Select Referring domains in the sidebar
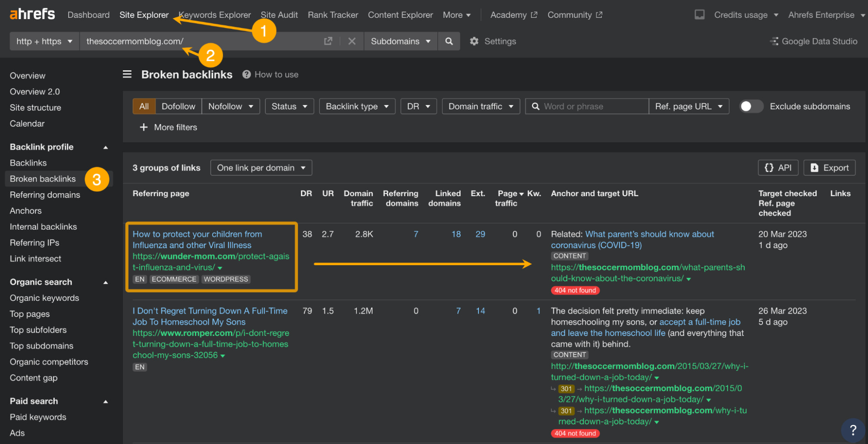Viewport: 868px width, 444px height. (x=45, y=195)
